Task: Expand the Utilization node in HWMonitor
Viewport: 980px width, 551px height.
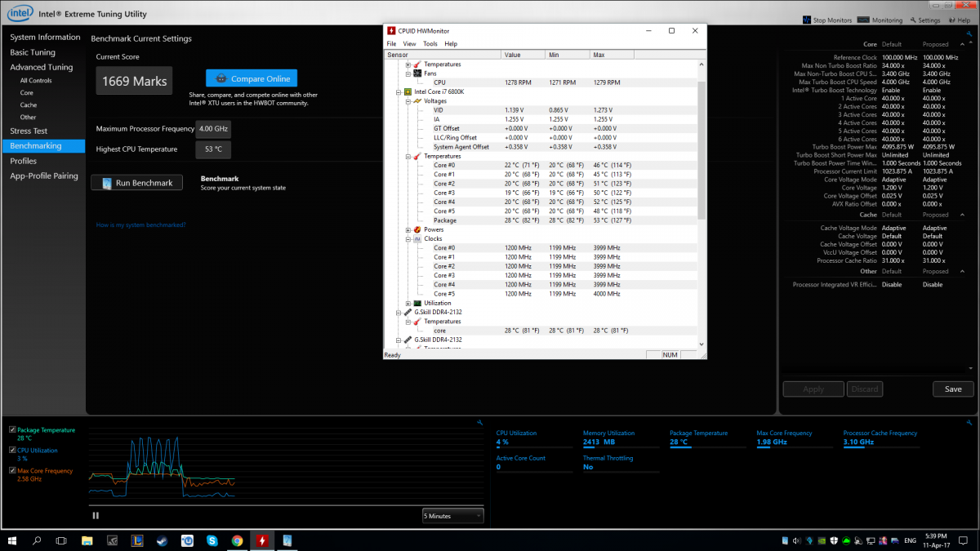Action: pos(408,303)
